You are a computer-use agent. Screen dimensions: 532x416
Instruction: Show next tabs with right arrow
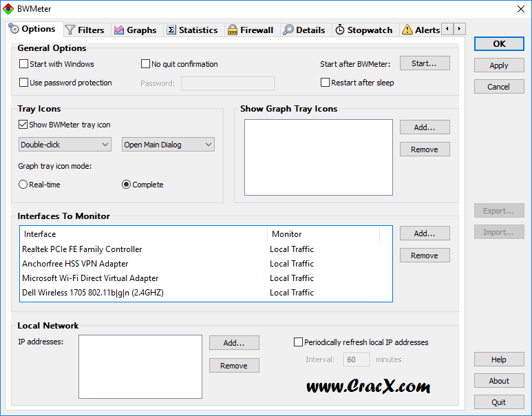point(460,29)
